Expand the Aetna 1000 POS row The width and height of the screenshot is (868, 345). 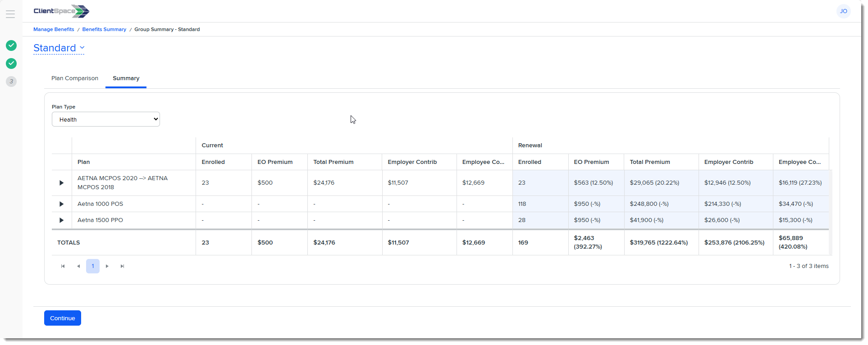click(x=62, y=204)
